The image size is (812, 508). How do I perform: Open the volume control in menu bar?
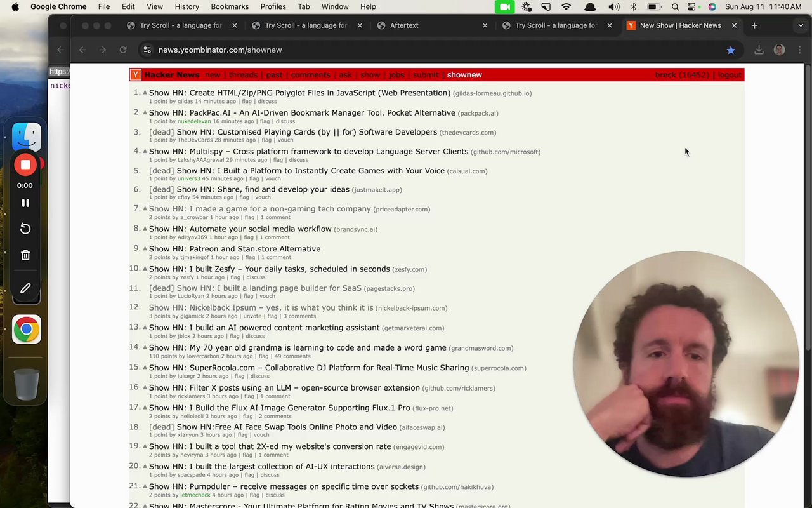click(x=613, y=6)
